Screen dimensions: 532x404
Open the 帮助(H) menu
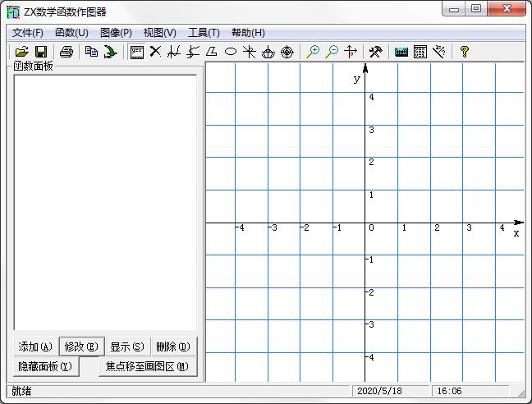click(x=248, y=33)
